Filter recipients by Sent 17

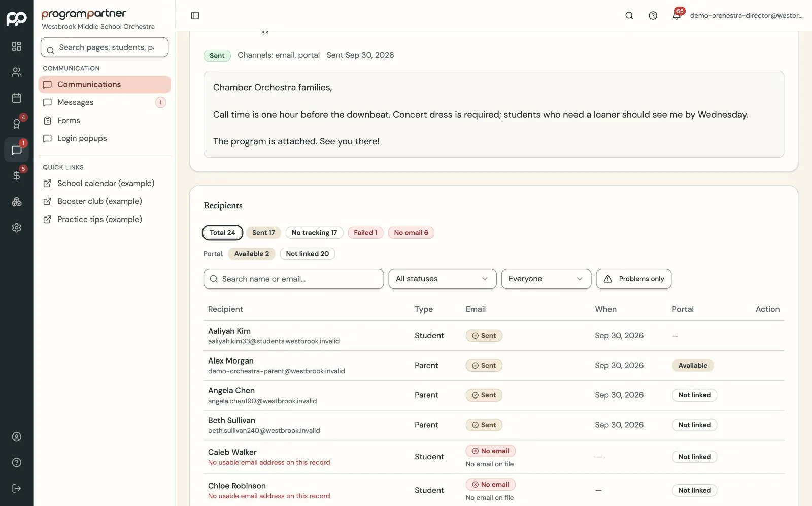click(x=263, y=233)
